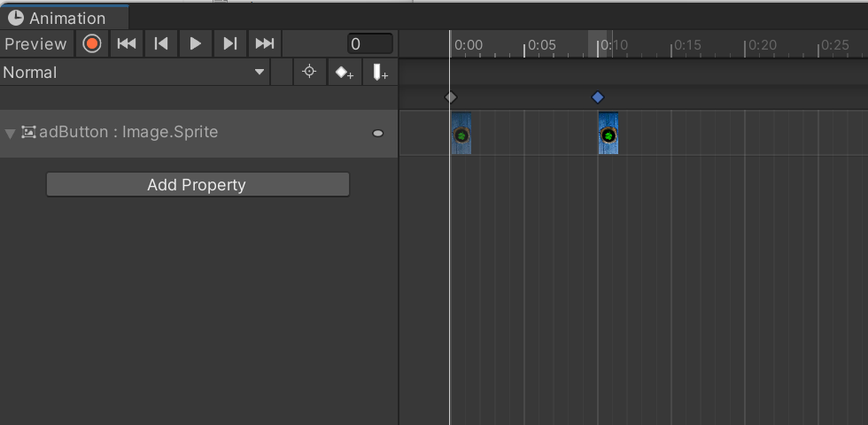This screenshot has height=425, width=868.
Task: Play the animation clip
Action: click(x=196, y=43)
